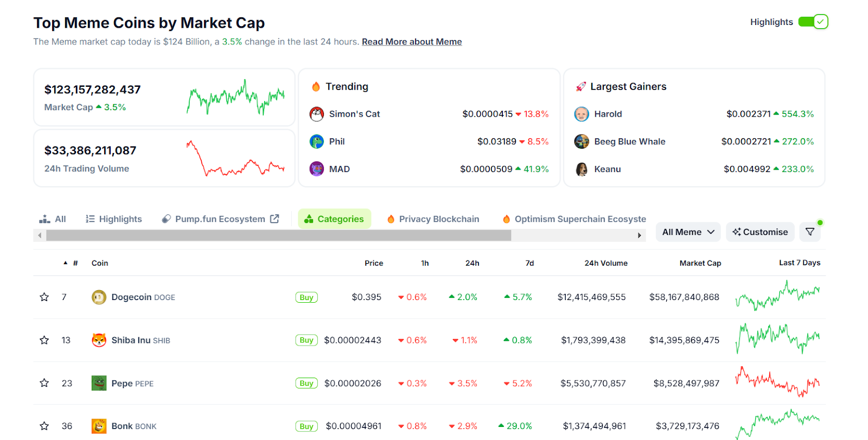The image size is (868, 440).
Task: Click Buy next to Bonk
Action: (x=307, y=426)
